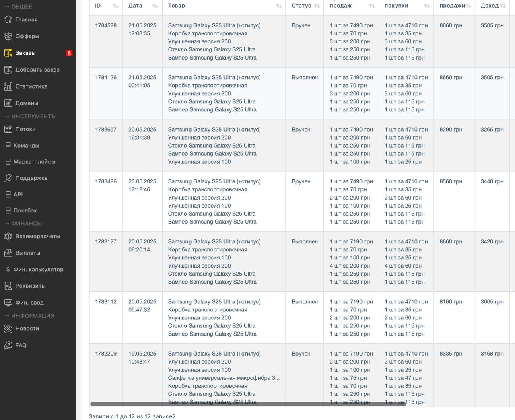This screenshot has height=420, width=515.
Task: Click date 20.05.2025 16:31:39
Action: pos(142,134)
